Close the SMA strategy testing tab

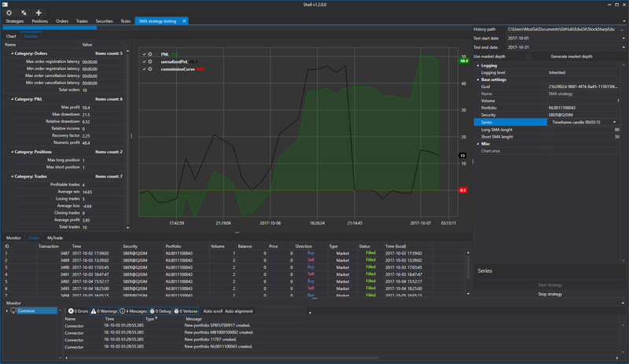tap(184, 21)
